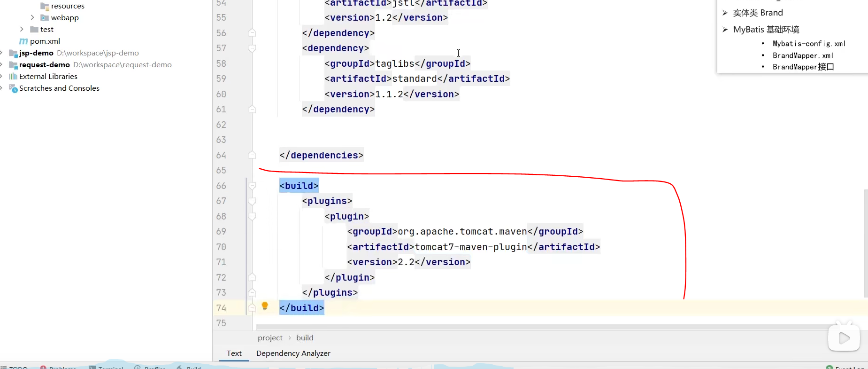The width and height of the screenshot is (868, 369).
Task: Click the request-demo module icon
Action: coord(13,65)
